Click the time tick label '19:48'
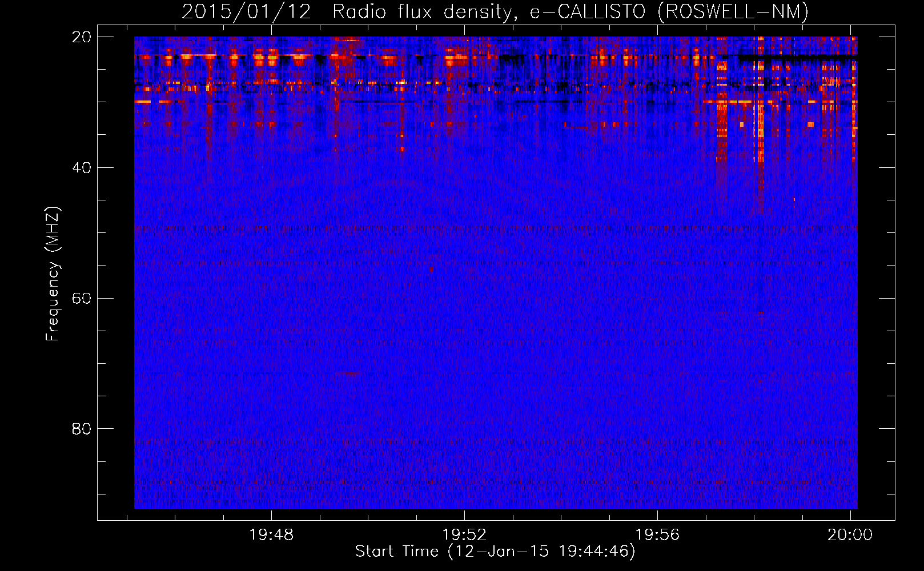Image resolution: width=924 pixels, height=571 pixels. click(x=271, y=534)
